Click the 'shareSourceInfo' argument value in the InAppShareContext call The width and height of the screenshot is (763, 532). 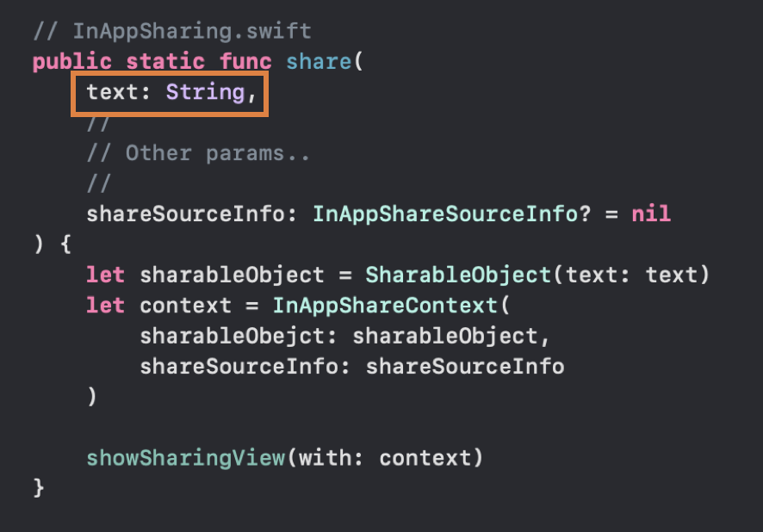pos(465,367)
